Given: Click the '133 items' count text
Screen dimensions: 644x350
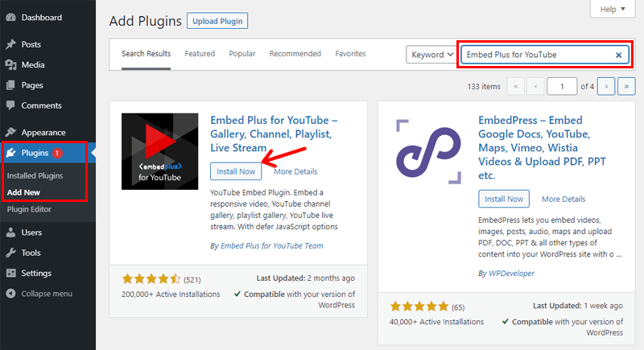Looking at the screenshot, I should tap(484, 87).
